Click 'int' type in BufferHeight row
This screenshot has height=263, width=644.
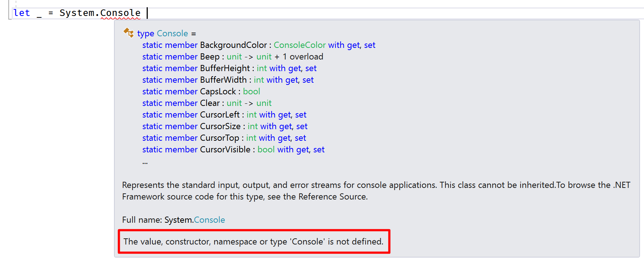262,68
